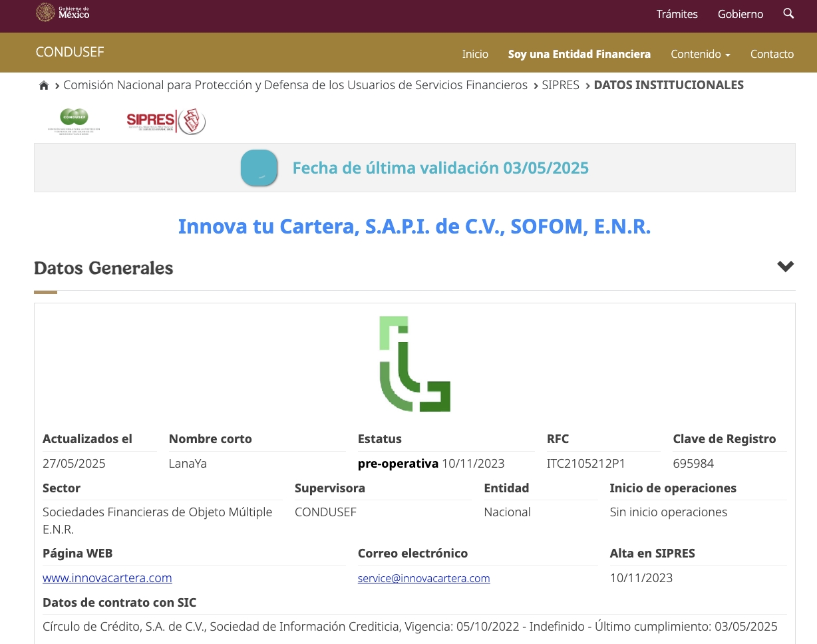Open the Contacto nav item
817x644 pixels.
pyautogui.click(x=772, y=54)
